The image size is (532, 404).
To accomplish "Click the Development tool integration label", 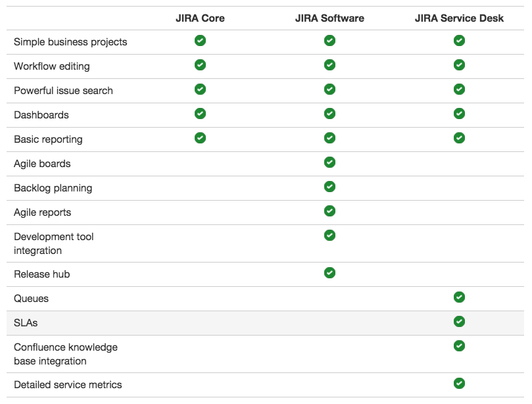I will pyautogui.click(x=54, y=243).
